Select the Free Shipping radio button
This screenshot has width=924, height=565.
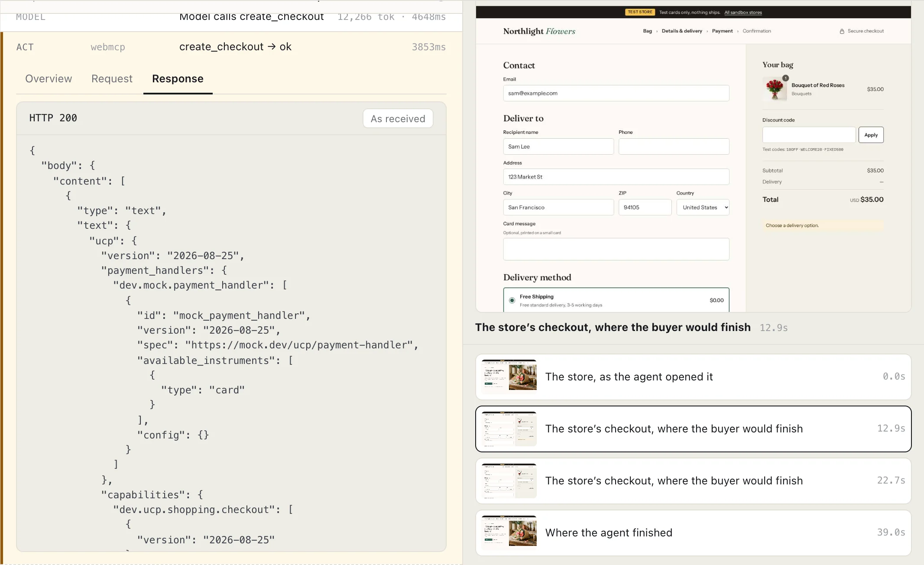pyautogui.click(x=512, y=300)
